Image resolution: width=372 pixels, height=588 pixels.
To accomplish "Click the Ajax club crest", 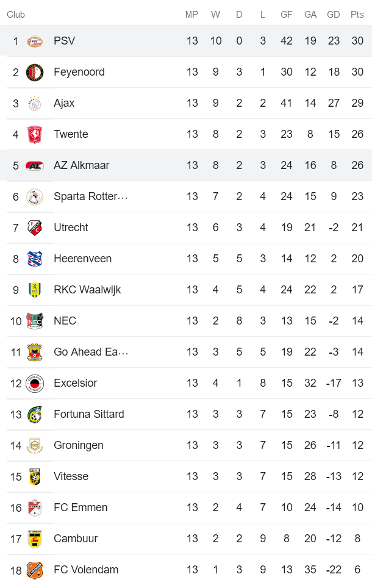I will click(x=35, y=104).
